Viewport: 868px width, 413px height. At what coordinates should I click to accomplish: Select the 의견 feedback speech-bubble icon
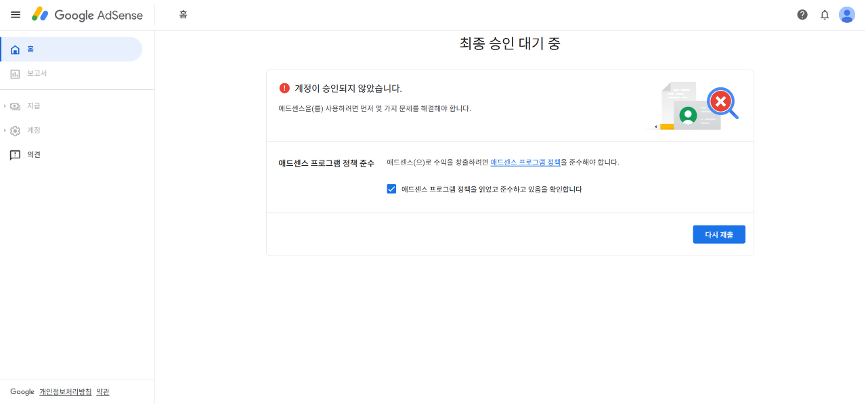(15, 154)
